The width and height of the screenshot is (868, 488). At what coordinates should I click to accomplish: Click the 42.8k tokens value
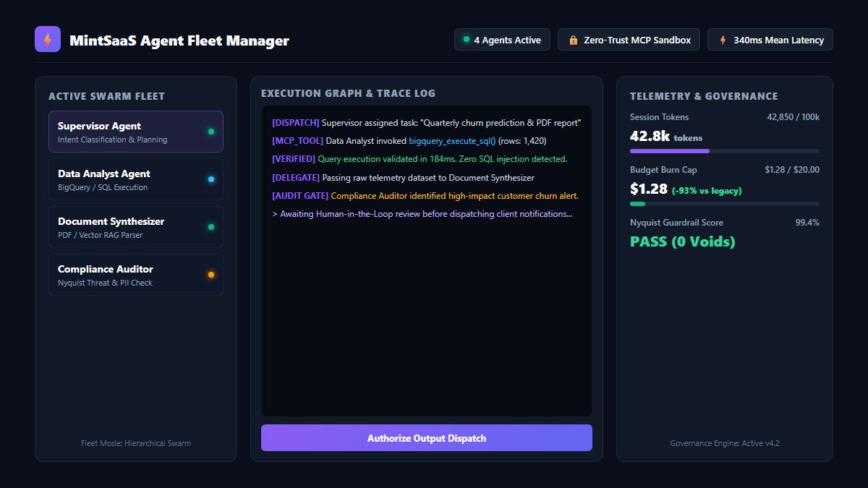coord(666,136)
